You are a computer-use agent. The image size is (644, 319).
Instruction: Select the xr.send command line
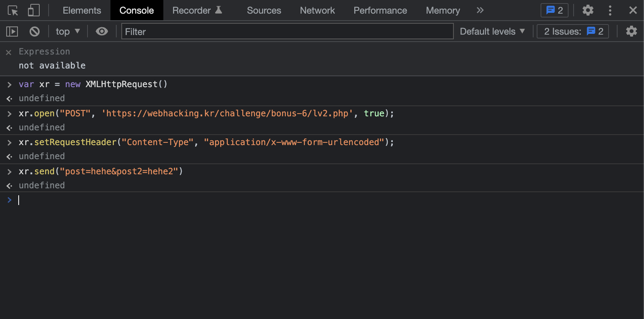(x=101, y=171)
